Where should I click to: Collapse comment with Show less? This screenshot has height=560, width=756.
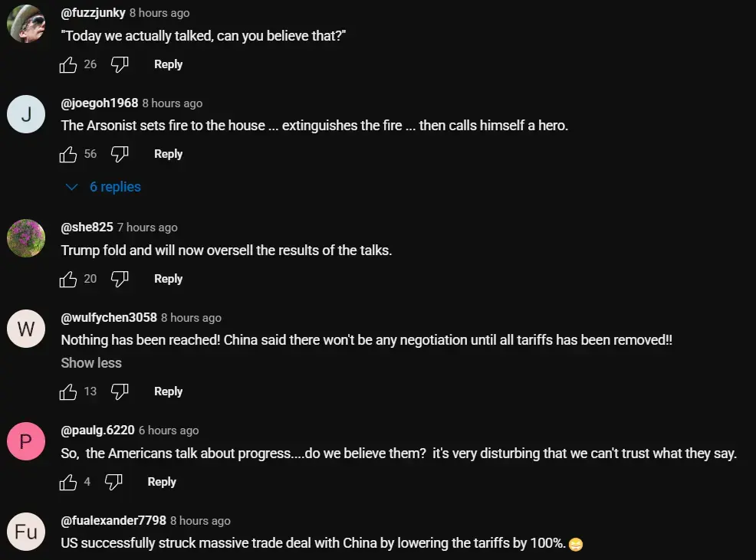click(x=91, y=363)
